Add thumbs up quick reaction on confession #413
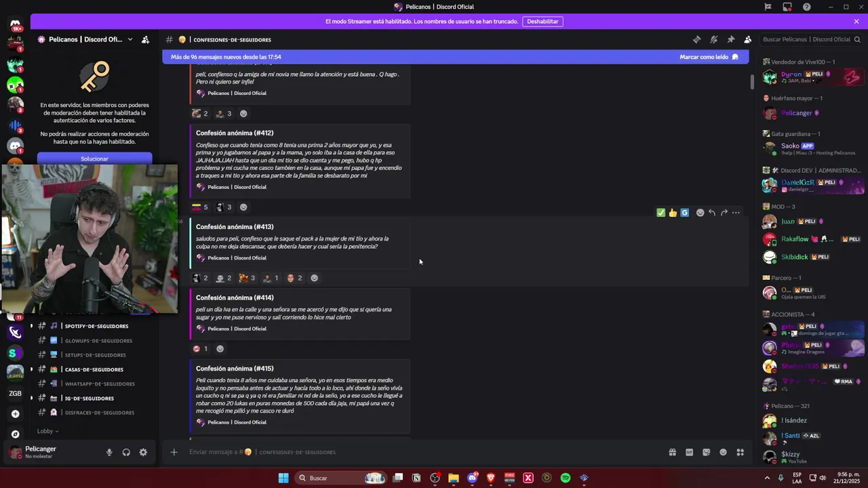Viewport: 868px width, 488px height. click(x=673, y=213)
